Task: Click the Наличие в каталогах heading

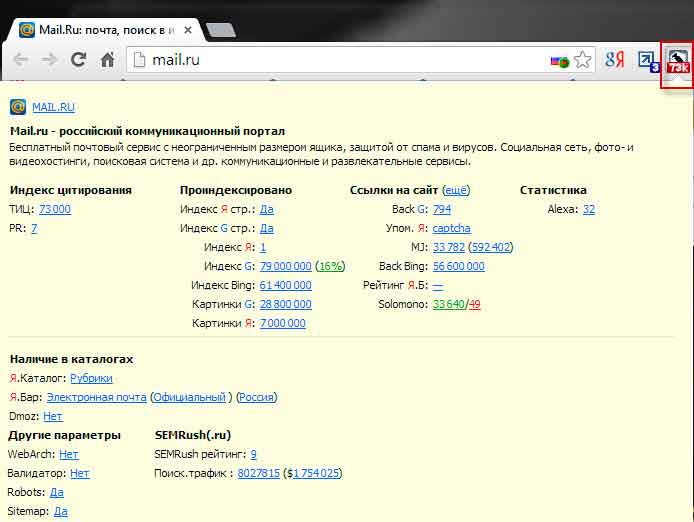Action: (x=72, y=359)
